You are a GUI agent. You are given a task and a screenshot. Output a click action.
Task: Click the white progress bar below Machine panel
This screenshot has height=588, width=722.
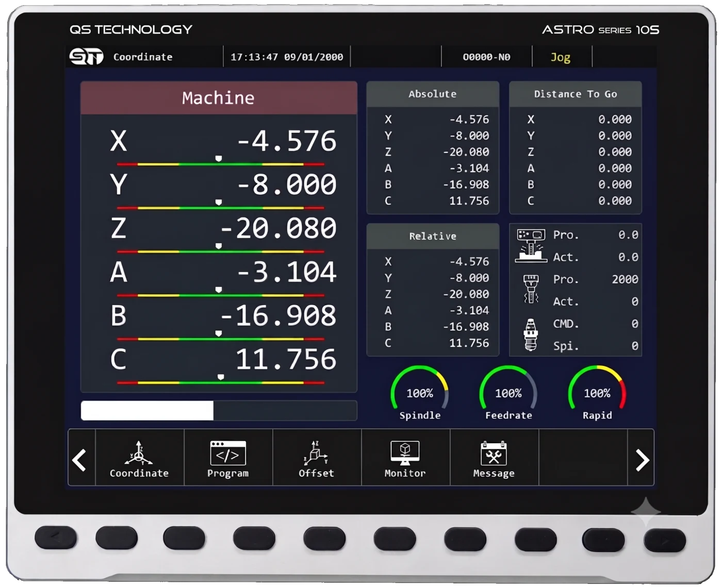pos(147,411)
